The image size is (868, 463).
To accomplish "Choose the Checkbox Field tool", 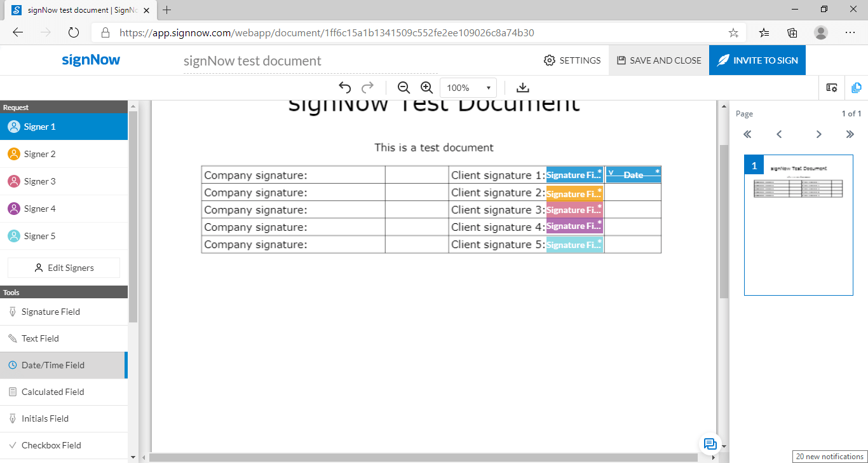I will coord(64,445).
